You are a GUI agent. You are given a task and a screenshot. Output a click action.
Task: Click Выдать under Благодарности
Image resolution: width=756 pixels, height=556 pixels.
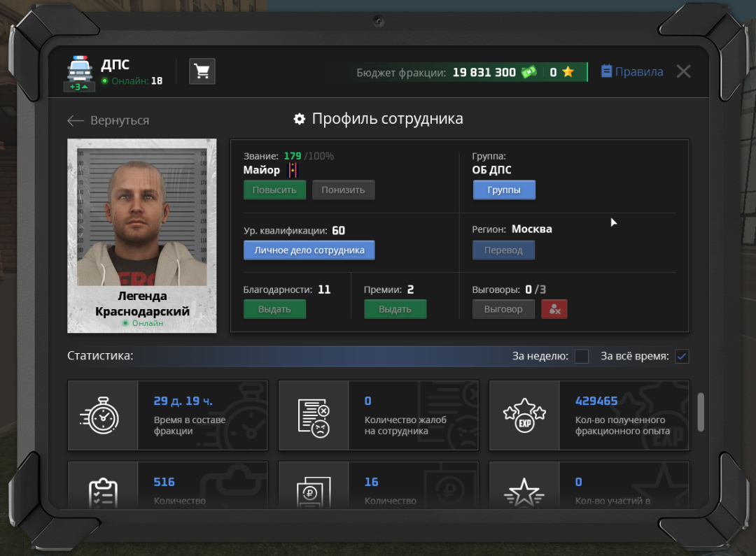(x=274, y=309)
